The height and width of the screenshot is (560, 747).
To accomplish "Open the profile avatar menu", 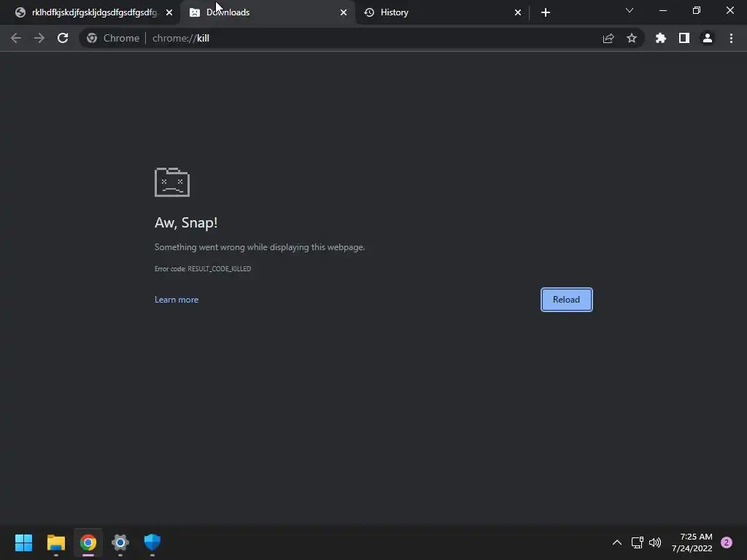I will (708, 38).
